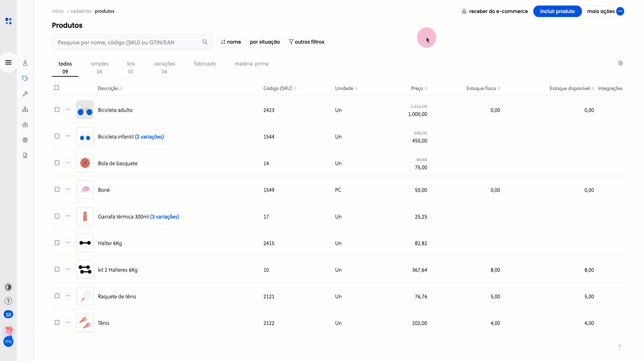Click the scroll-to-top arrow

[x=620, y=347]
